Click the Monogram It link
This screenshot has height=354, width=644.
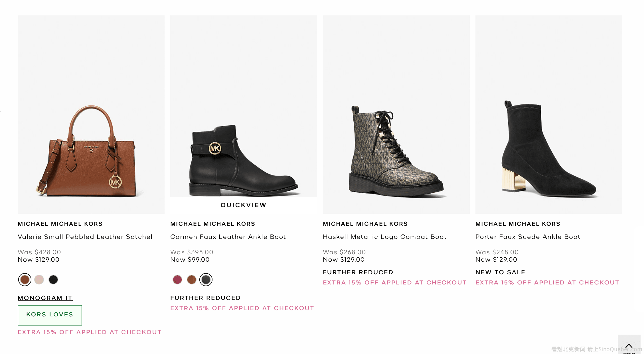pyautogui.click(x=45, y=298)
